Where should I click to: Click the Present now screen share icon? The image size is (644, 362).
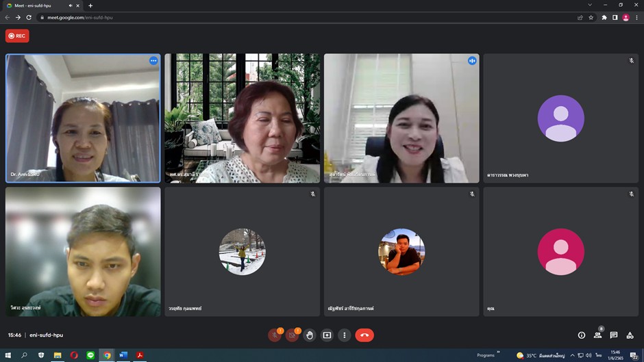pos(327,335)
